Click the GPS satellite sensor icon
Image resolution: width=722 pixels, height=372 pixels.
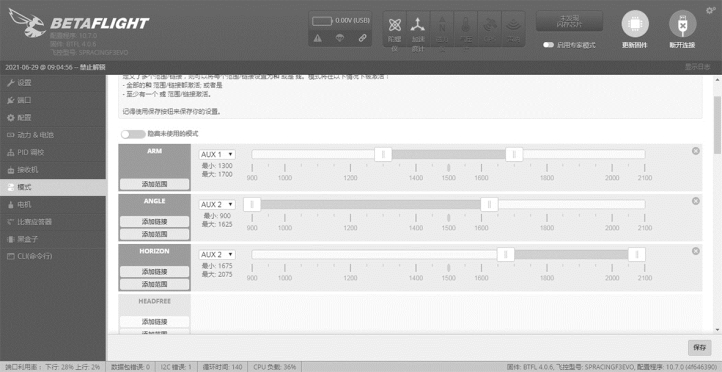(489, 25)
